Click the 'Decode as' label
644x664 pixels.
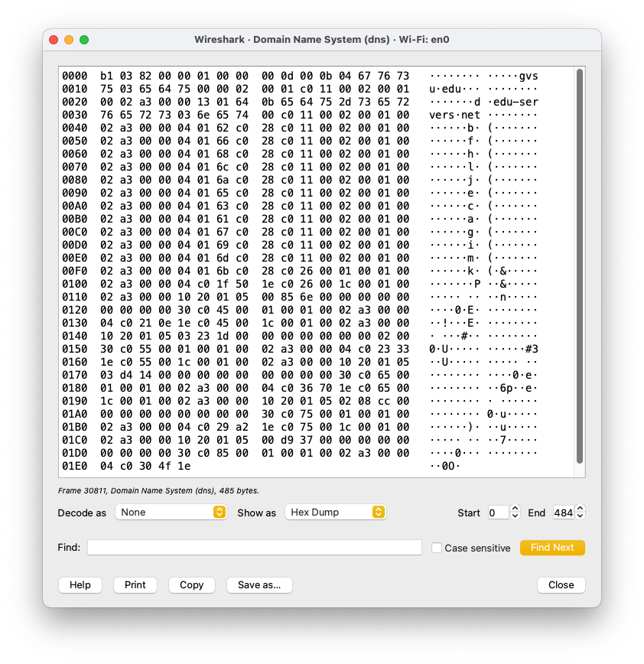[x=82, y=513]
